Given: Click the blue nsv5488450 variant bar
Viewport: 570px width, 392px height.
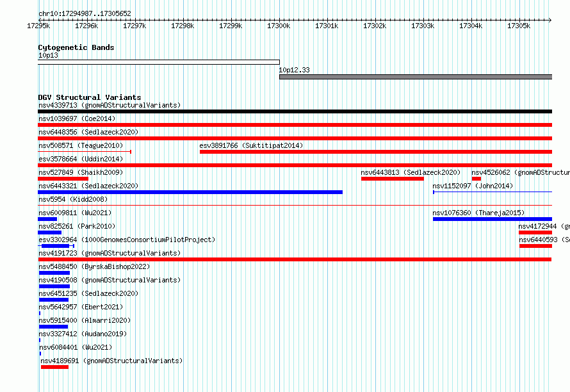Looking at the screenshot, I should (x=54, y=273).
